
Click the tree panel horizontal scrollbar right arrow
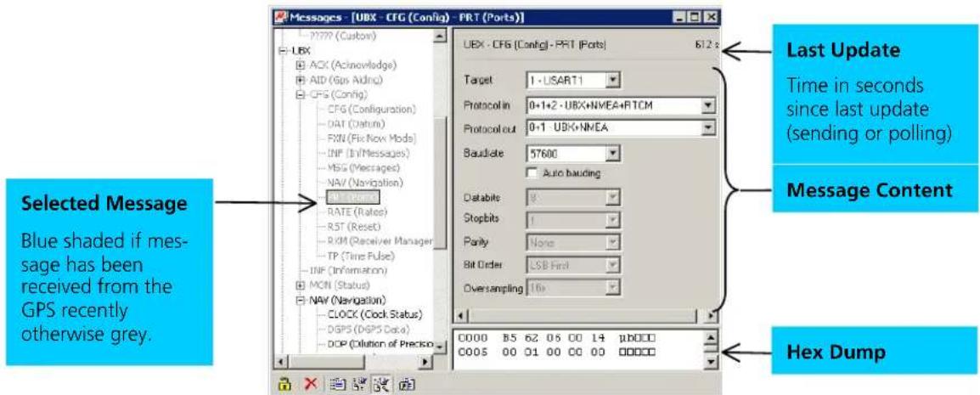tap(427, 361)
